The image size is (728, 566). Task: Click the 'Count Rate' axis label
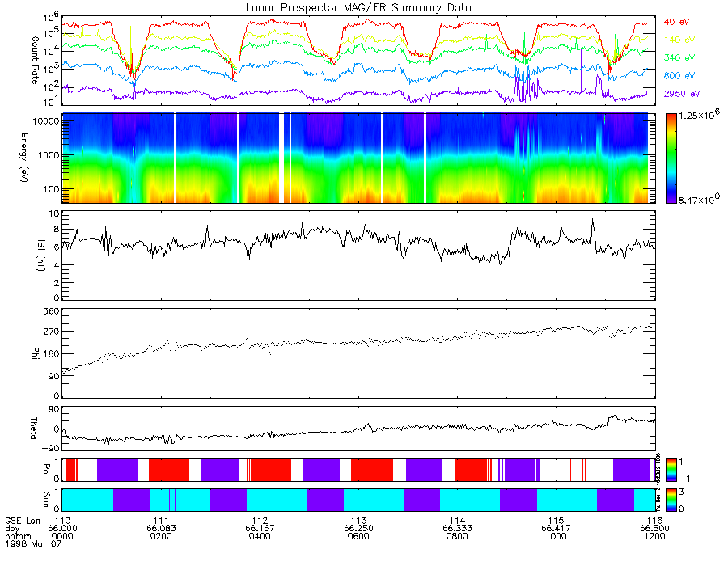pyautogui.click(x=35, y=60)
